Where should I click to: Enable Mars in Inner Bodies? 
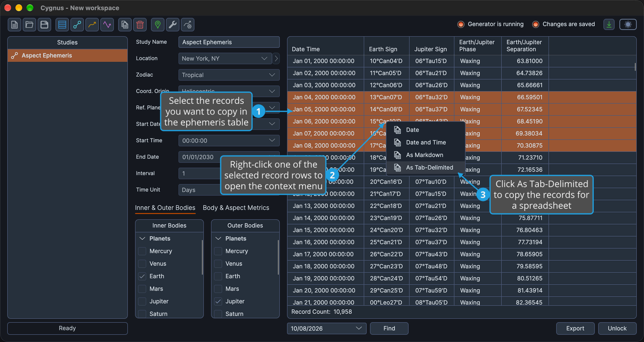click(x=142, y=289)
